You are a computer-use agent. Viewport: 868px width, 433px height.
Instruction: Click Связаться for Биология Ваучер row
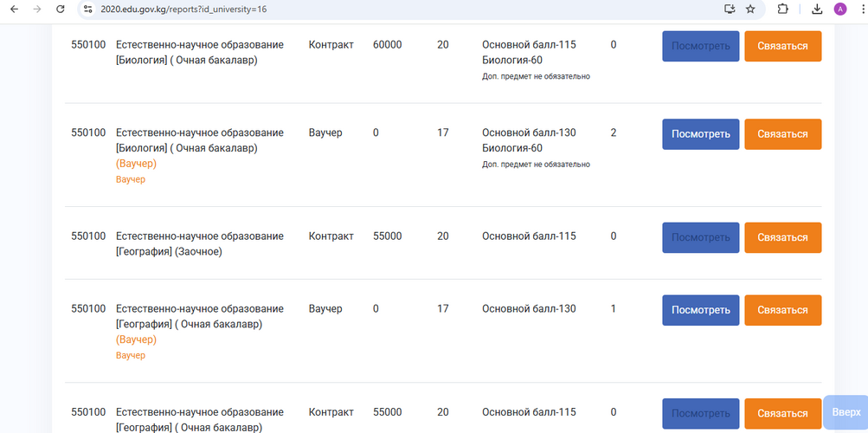pyautogui.click(x=782, y=134)
